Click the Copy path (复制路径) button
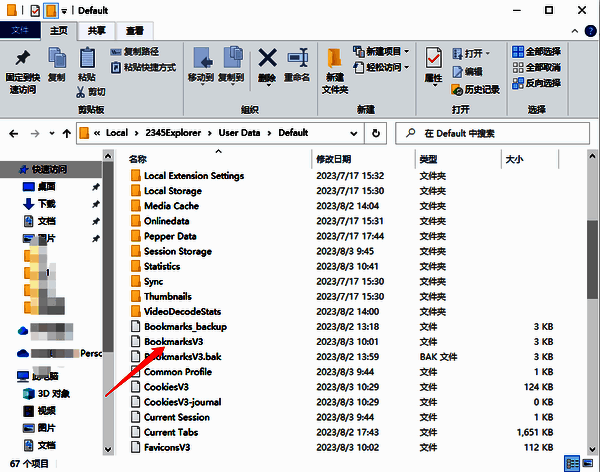600x472 pixels. (141, 51)
